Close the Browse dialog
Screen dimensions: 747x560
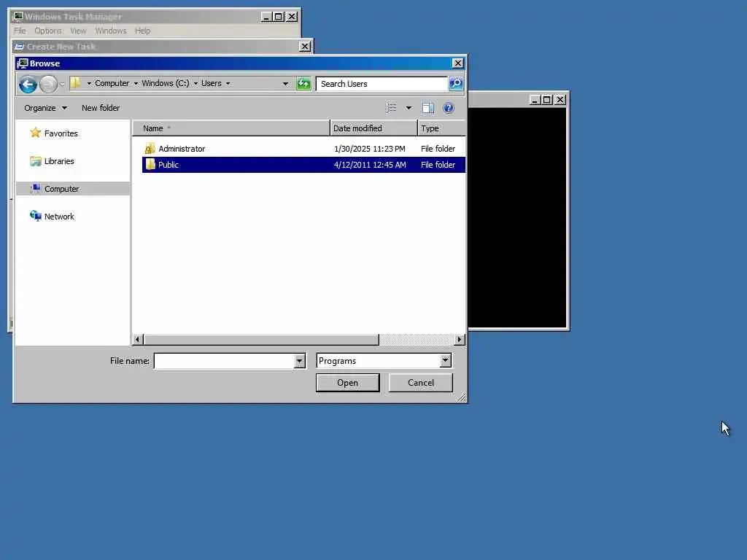coord(458,63)
